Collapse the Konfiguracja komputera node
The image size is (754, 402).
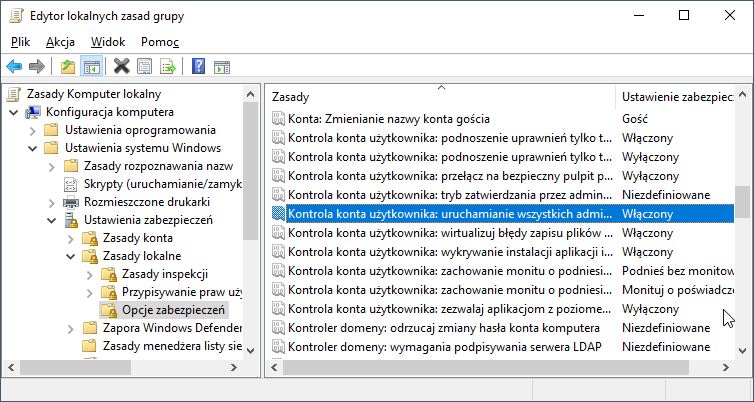pos(14,113)
